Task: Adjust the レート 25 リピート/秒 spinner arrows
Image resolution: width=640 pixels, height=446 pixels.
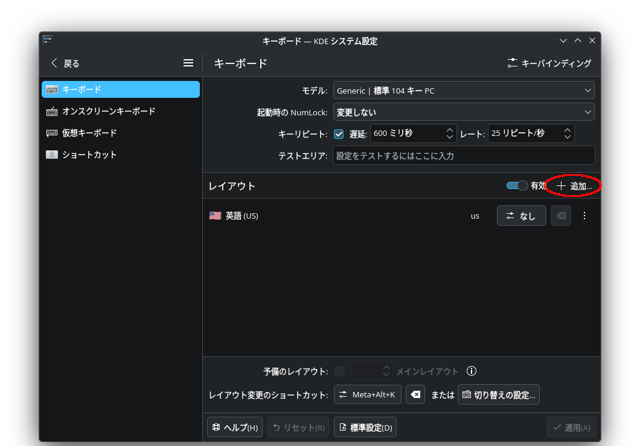Action: 567,133
